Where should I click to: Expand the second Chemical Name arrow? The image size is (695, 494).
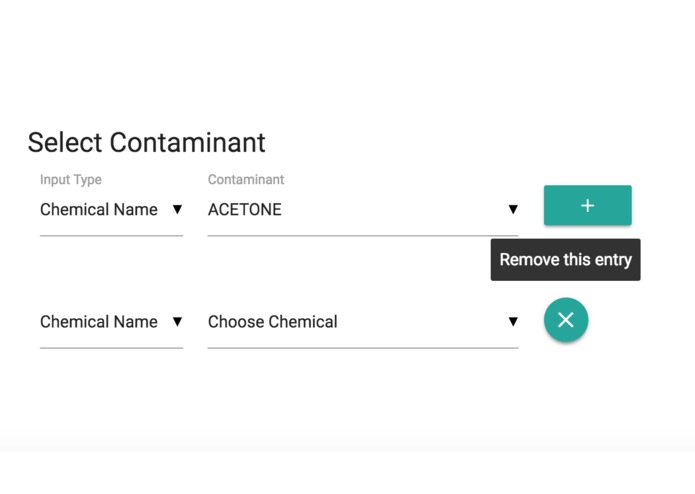[177, 322]
